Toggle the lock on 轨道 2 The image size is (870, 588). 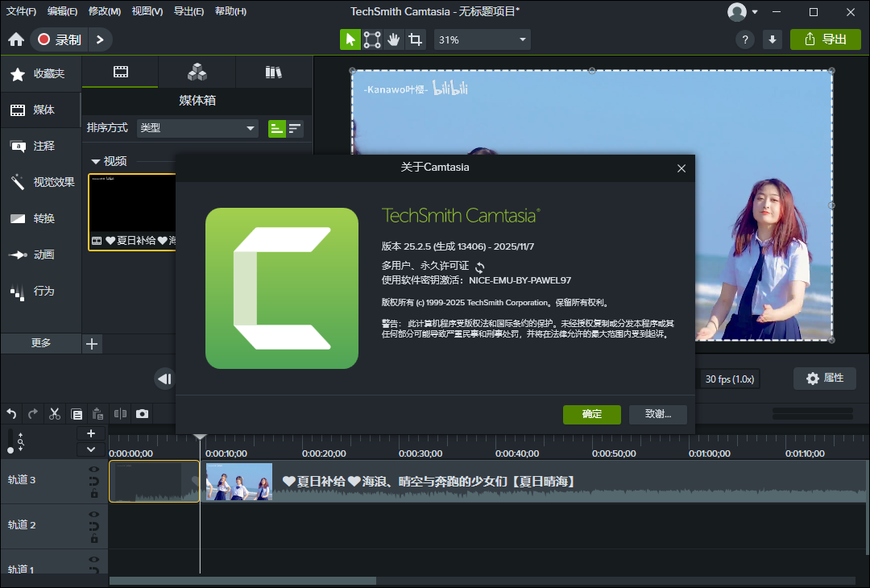[x=94, y=538]
